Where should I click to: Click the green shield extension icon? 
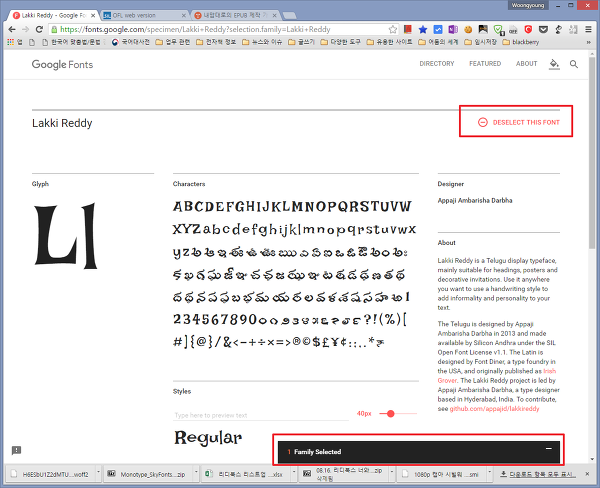tap(498, 29)
